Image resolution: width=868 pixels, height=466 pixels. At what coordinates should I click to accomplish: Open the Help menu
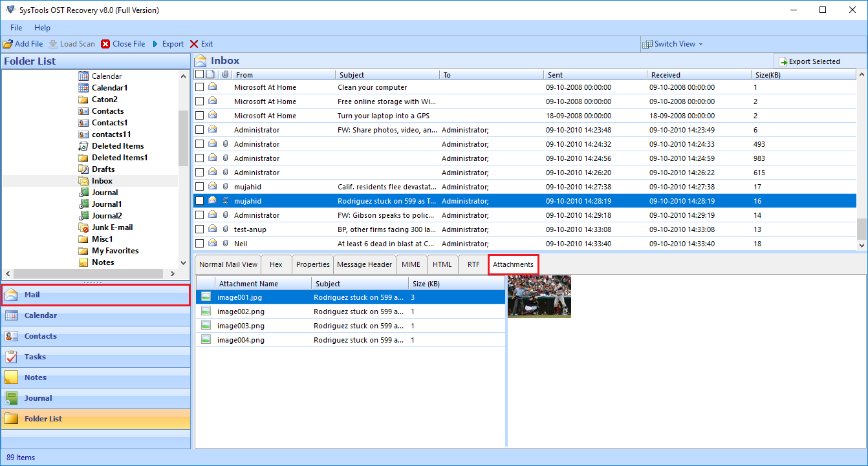coord(43,28)
